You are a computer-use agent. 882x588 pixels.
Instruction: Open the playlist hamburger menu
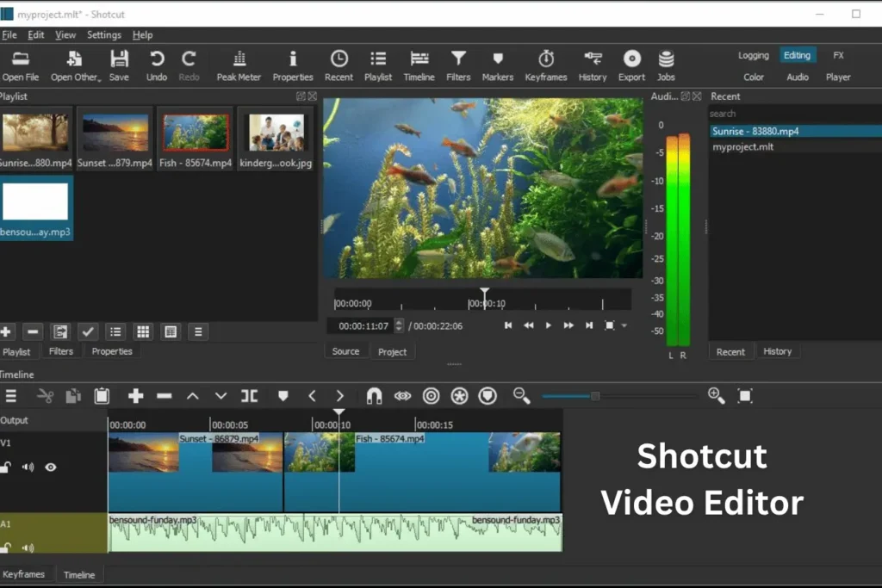[198, 331]
